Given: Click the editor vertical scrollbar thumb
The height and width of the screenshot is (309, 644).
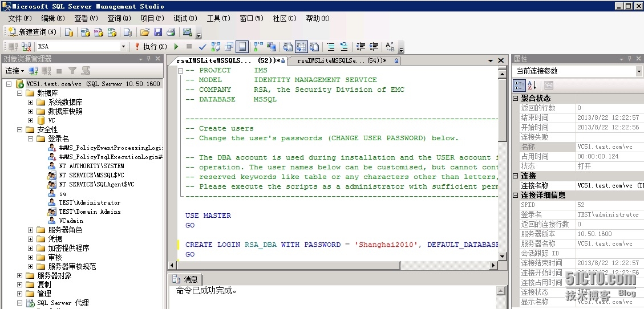Looking at the screenshot, I should click(503, 110).
